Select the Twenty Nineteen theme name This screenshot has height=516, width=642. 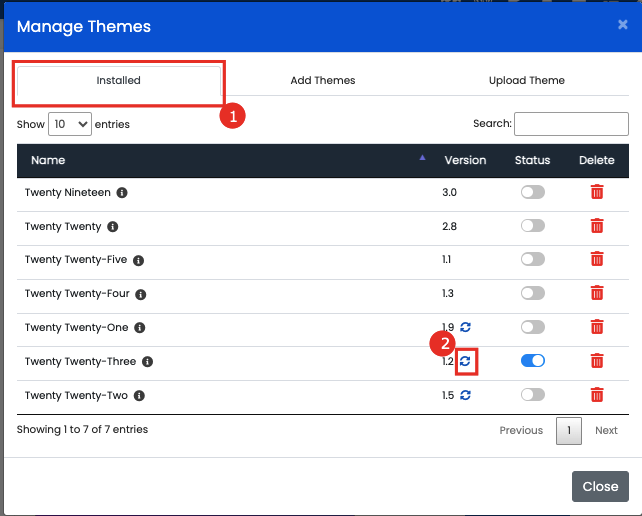tap(68, 192)
